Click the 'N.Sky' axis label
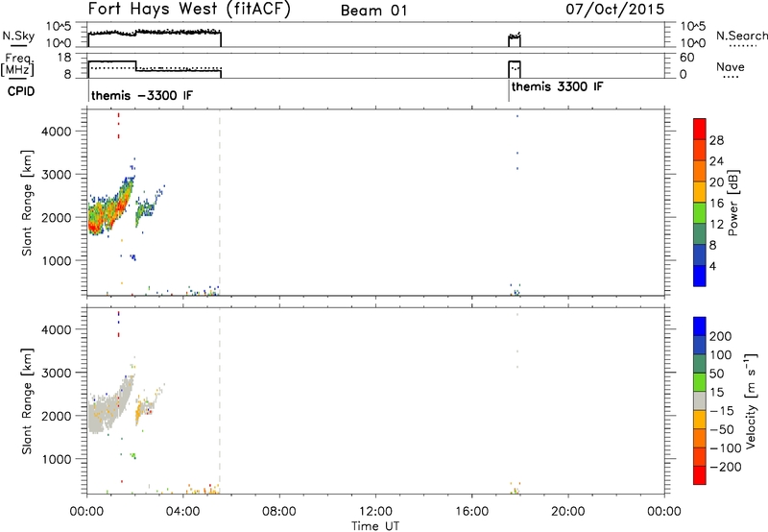The image size is (768, 532). click(18, 36)
